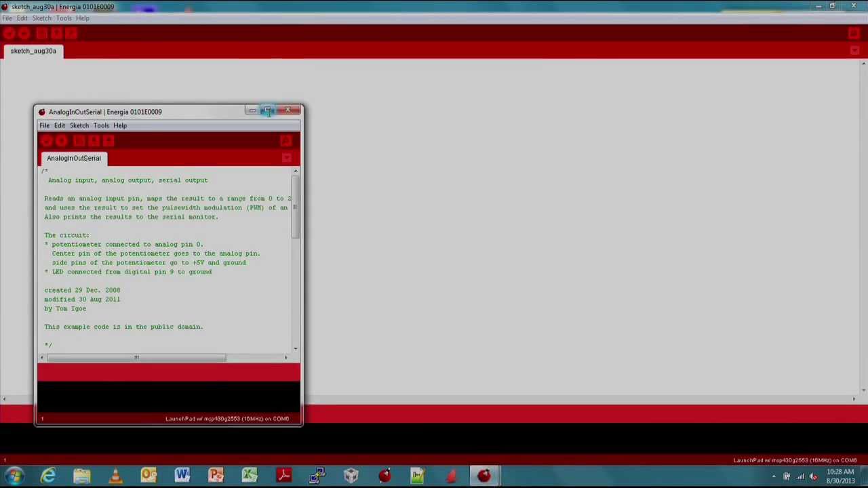Maximize the AnalogInOutSerial window
This screenshot has height=488, width=868.
click(269, 110)
